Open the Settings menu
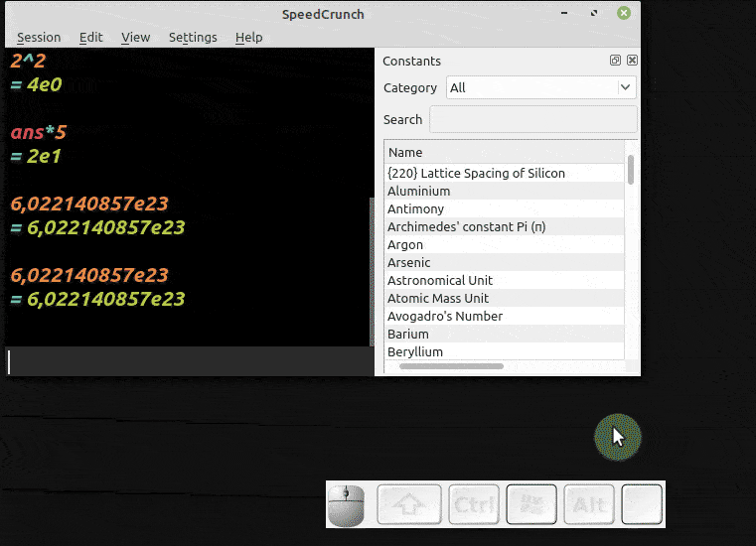The width and height of the screenshot is (756, 546). [x=193, y=37]
